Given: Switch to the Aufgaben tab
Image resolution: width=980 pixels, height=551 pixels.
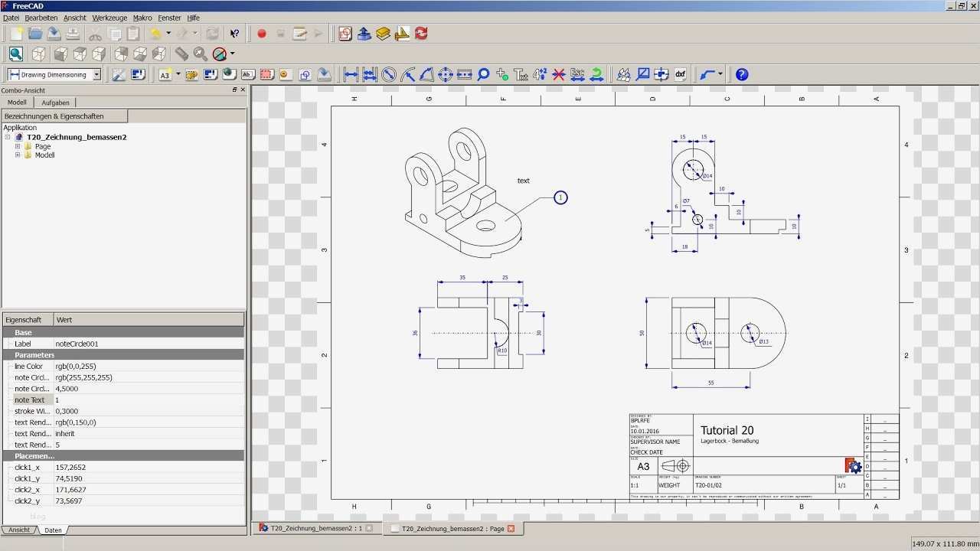Looking at the screenshot, I should (x=55, y=103).
